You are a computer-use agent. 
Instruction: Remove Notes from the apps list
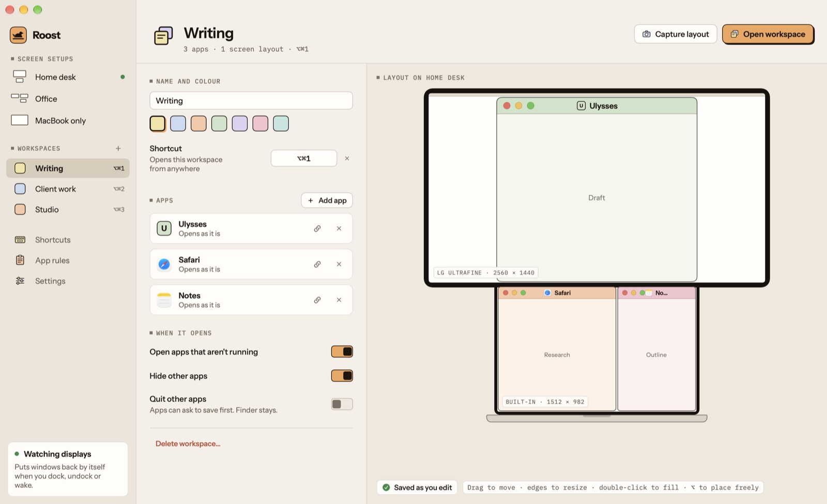pos(339,300)
